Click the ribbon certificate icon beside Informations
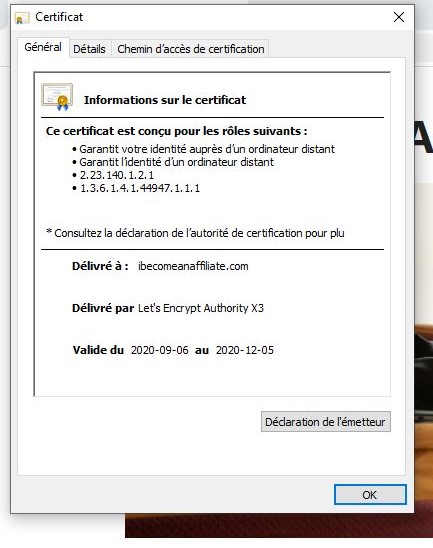Image resolution: width=433 pixels, height=548 pixels. click(x=57, y=97)
